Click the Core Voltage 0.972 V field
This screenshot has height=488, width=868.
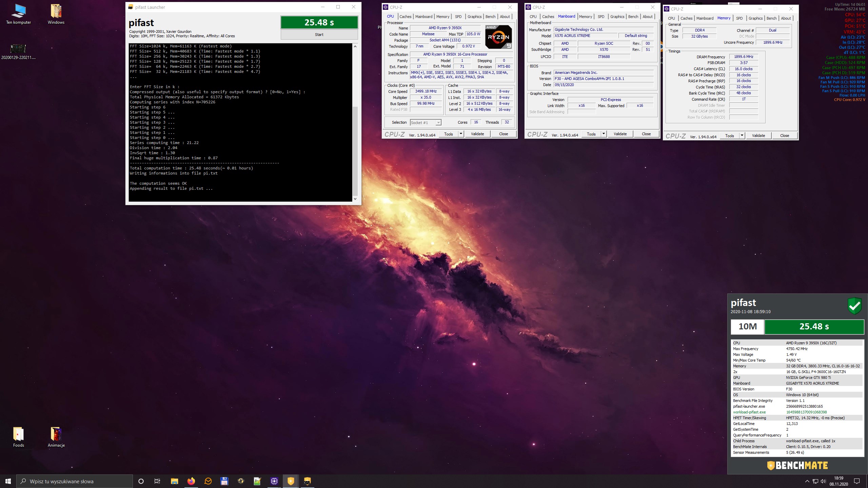(469, 46)
